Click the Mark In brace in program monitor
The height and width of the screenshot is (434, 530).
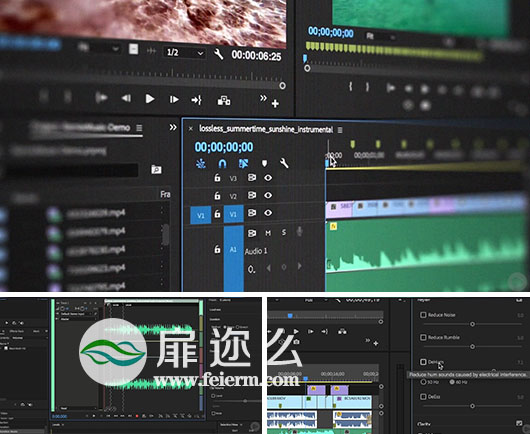351,87
